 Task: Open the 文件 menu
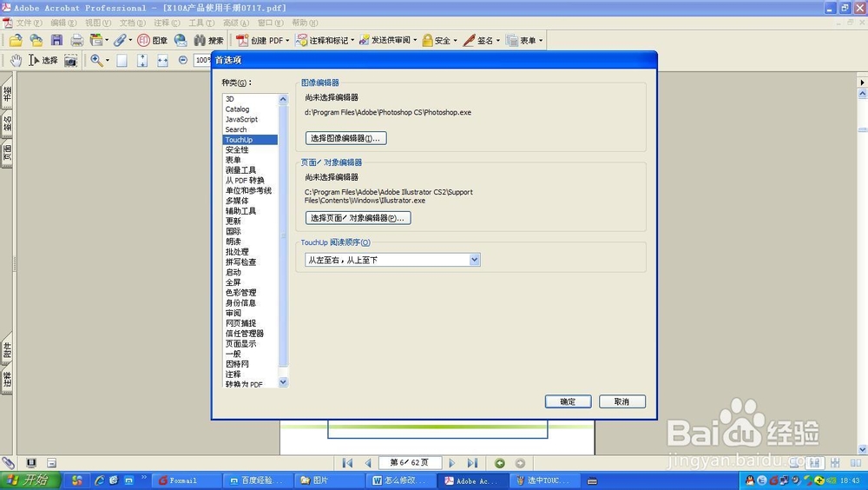click(x=29, y=23)
